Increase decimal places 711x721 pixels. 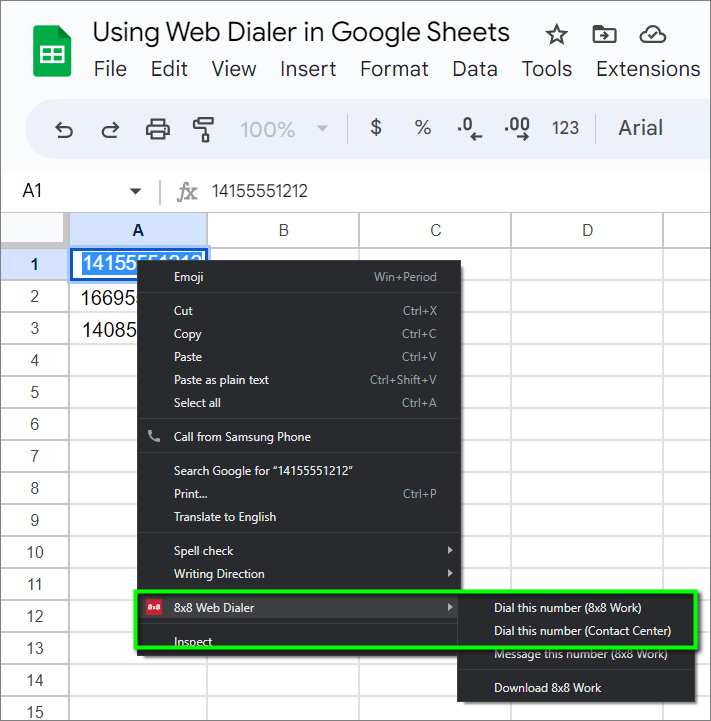tap(517, 128)
